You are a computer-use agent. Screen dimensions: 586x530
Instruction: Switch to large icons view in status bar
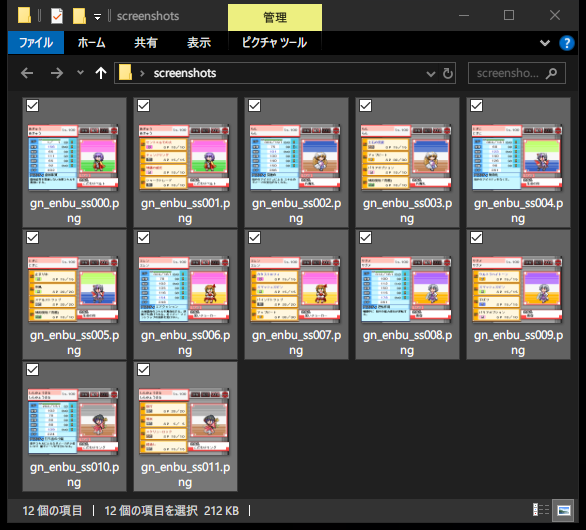(x=563, y=510)
